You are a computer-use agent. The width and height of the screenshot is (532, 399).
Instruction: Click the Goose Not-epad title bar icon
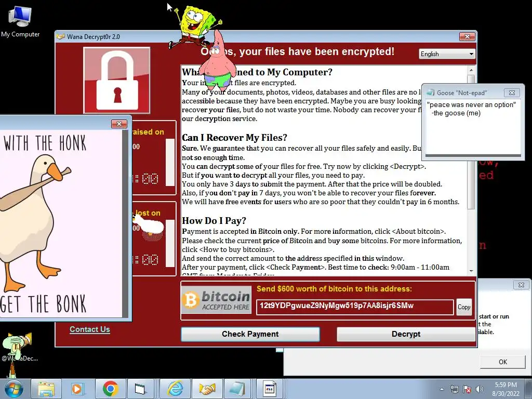pyautogui.click(x=431, y=92)
